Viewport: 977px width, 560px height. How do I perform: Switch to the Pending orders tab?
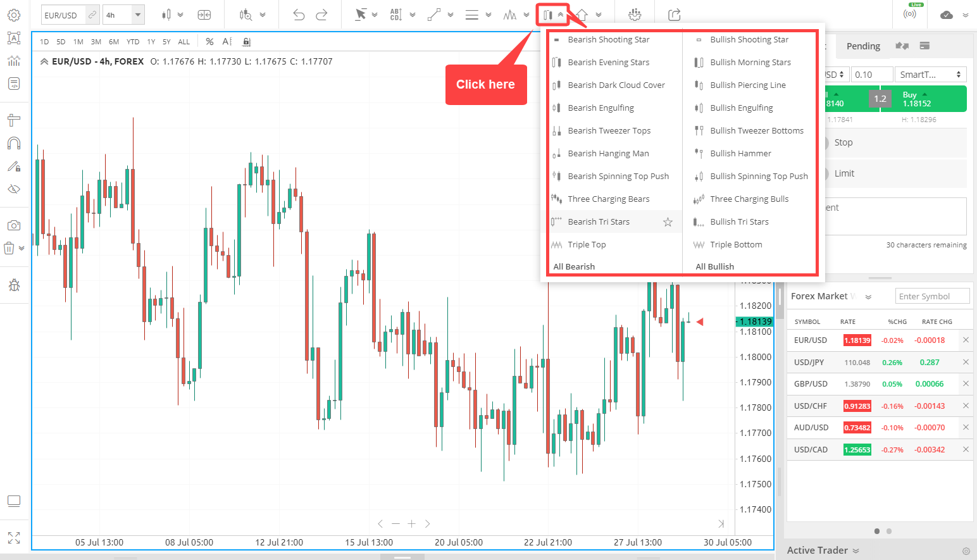click(x=862, y=46)
